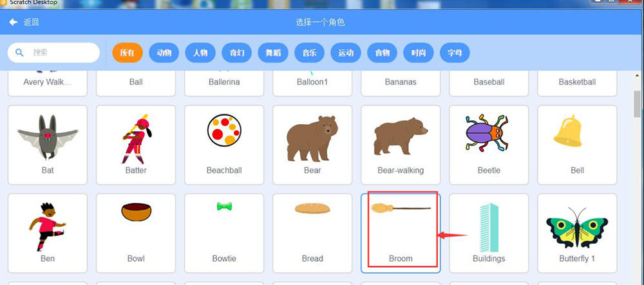Viewport: 644px width, 285px height.
Task: Choose the Bell sprite
Action: click(x=577, y=145)
